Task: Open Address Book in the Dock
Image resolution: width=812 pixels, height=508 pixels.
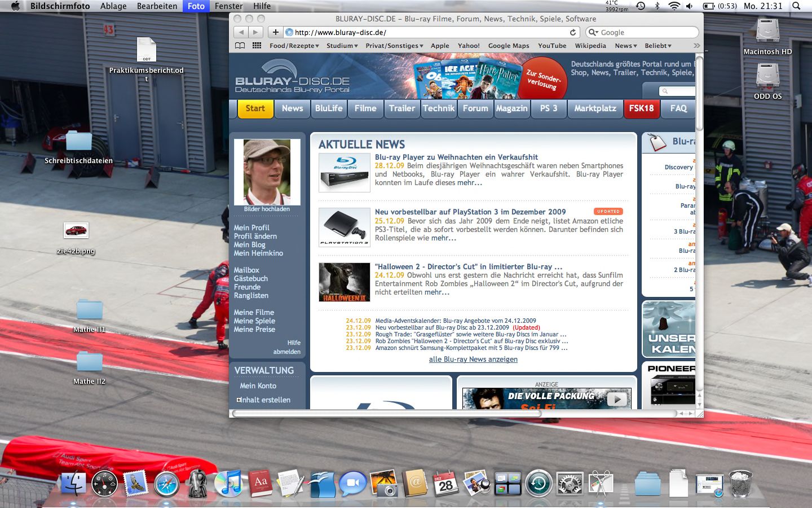Action: pos(415,484)
